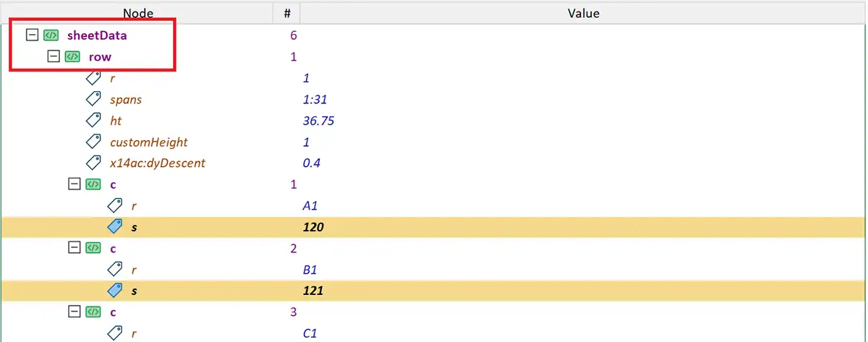Click the cell reference value C1

(x=310, y=333)
